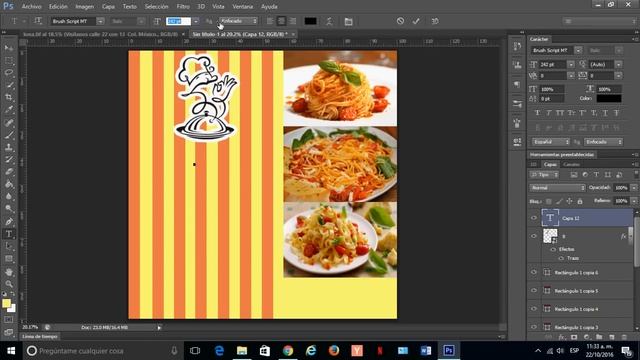This screenshot has width=640, height=360.
Task: Open the Edición menu
Action: [x=58, y=7]
